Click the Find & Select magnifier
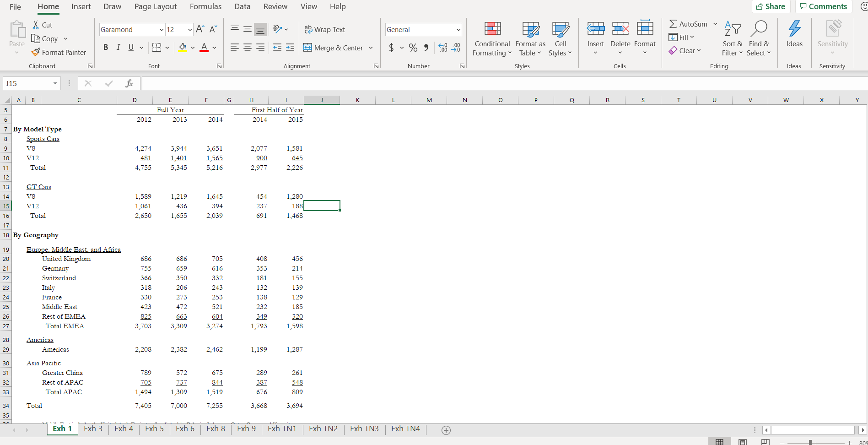The image size is (868, 445). [759, 29]
